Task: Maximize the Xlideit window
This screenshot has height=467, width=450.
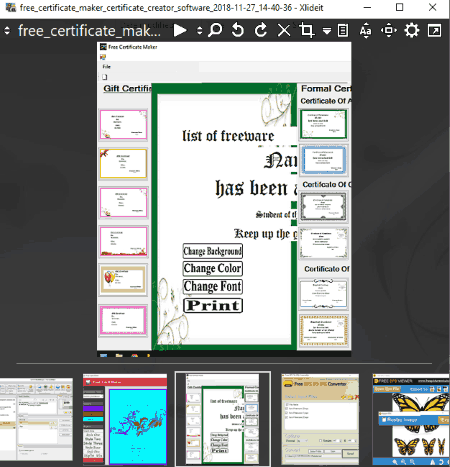Action: (x=399, y=7)
